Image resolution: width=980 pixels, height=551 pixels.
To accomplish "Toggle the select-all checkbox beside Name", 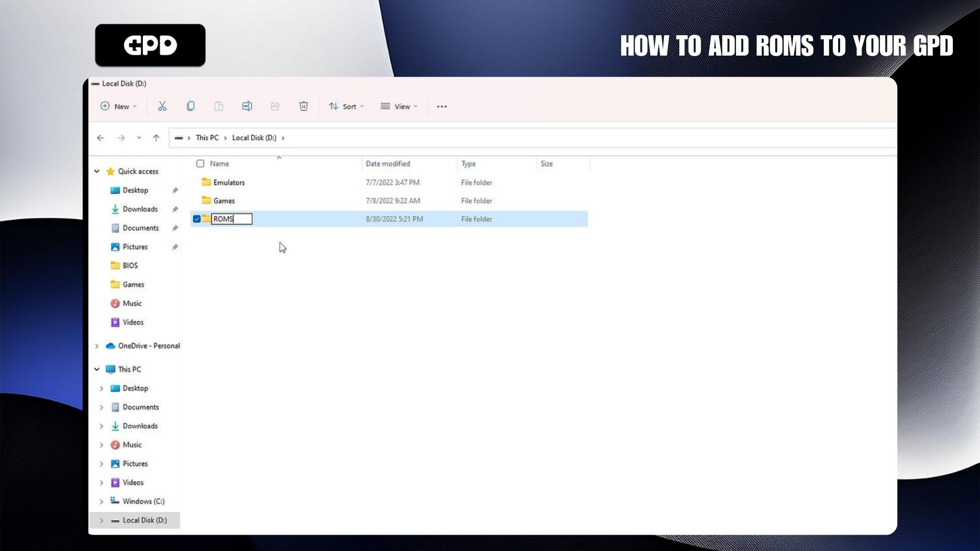I will [x=200, y=164].
